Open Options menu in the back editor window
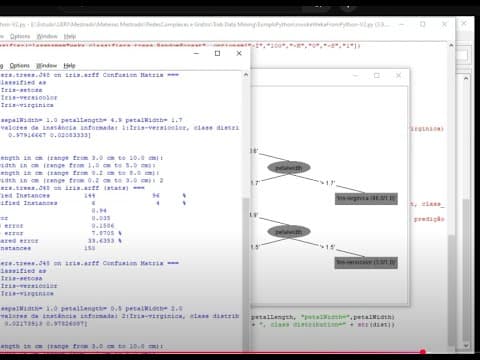Viewport: 480px width, 360px height. coord(20,36)
